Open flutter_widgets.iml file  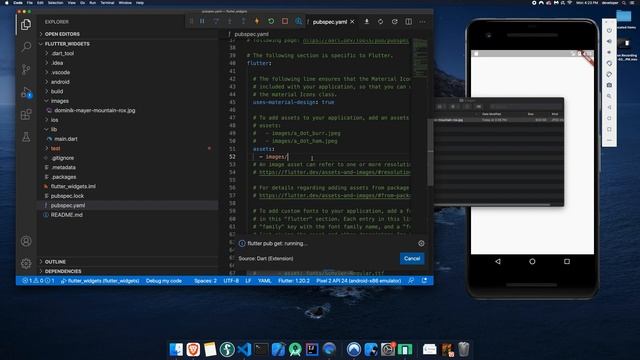73,187
